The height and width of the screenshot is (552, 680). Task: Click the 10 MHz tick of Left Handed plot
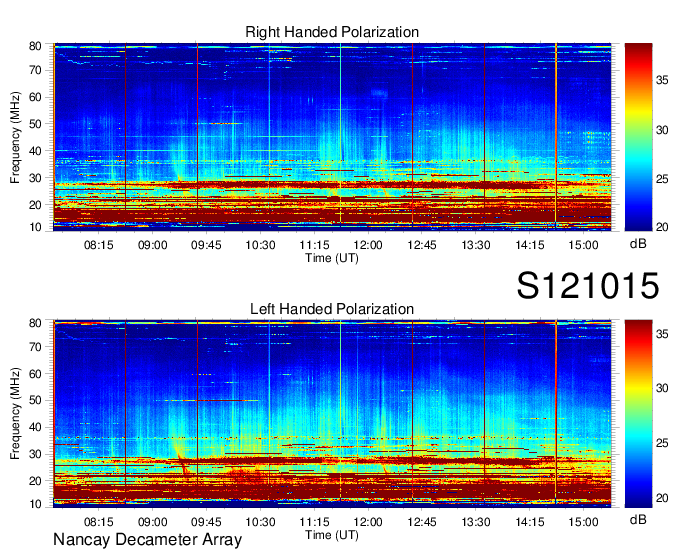(35, 504)
